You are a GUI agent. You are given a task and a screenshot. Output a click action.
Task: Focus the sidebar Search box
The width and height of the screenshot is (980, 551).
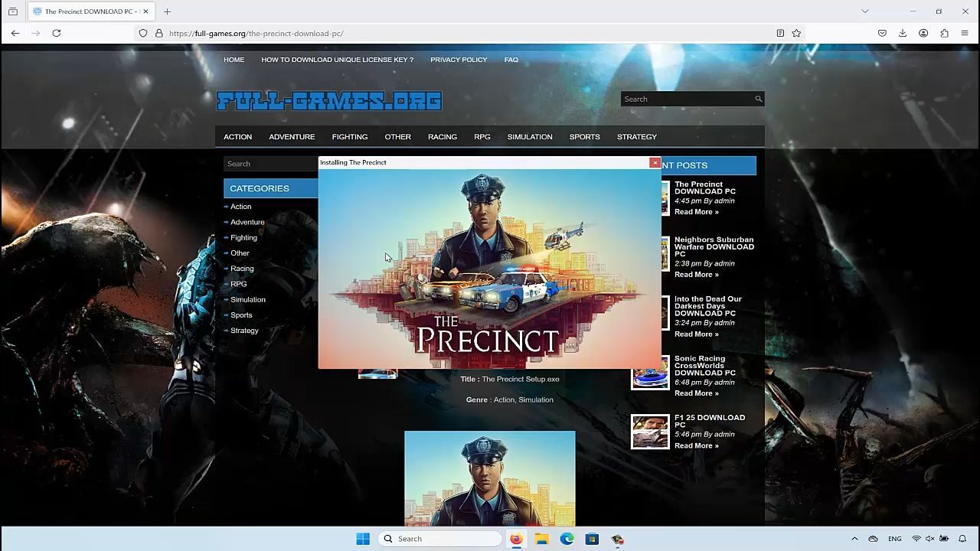pos(271,164)
